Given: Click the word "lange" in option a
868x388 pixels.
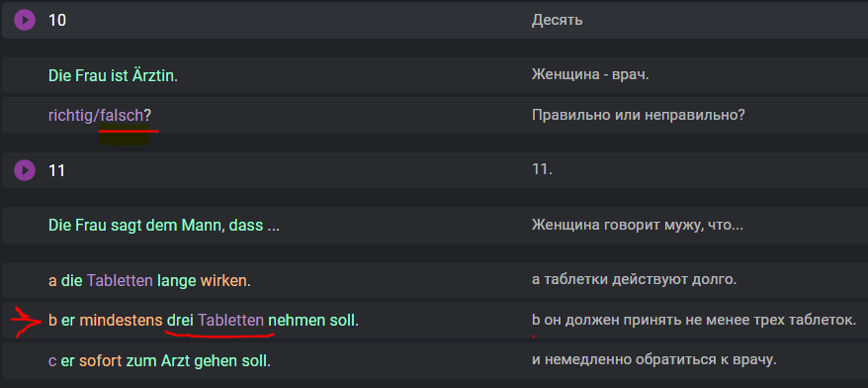Looking at the screenshot, I should (177, 281).
